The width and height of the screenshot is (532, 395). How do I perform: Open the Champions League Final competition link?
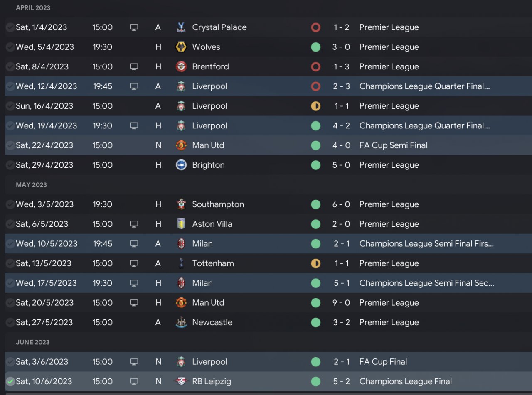pos(406,381)
